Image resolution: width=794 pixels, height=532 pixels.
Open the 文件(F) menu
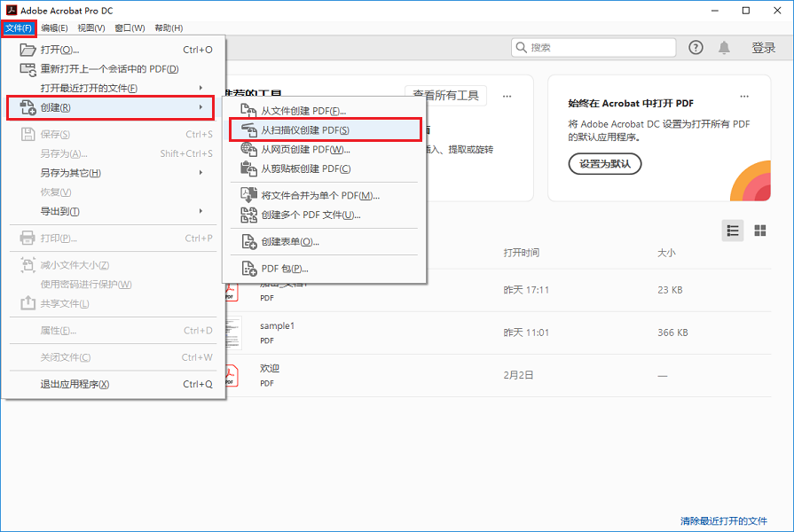tap(19, 27)
